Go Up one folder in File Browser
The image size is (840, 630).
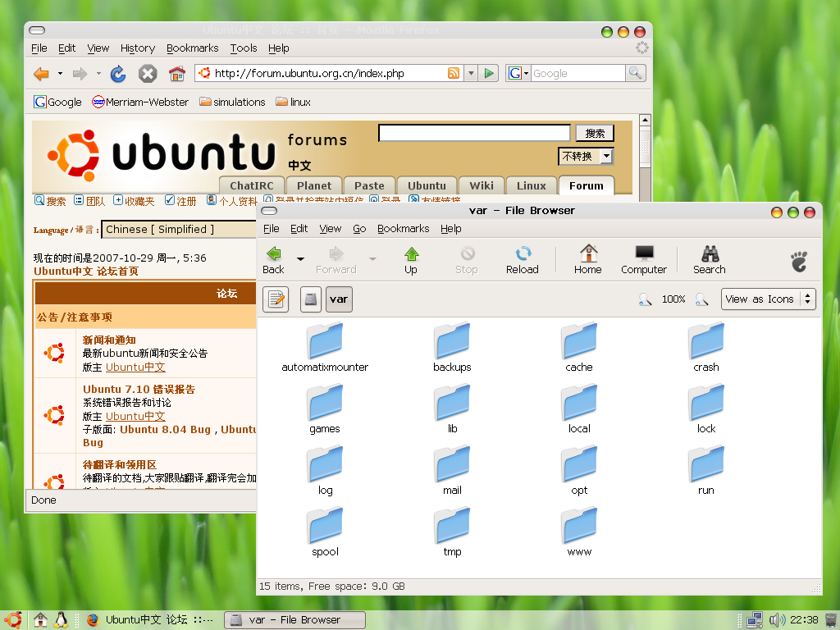411,260
